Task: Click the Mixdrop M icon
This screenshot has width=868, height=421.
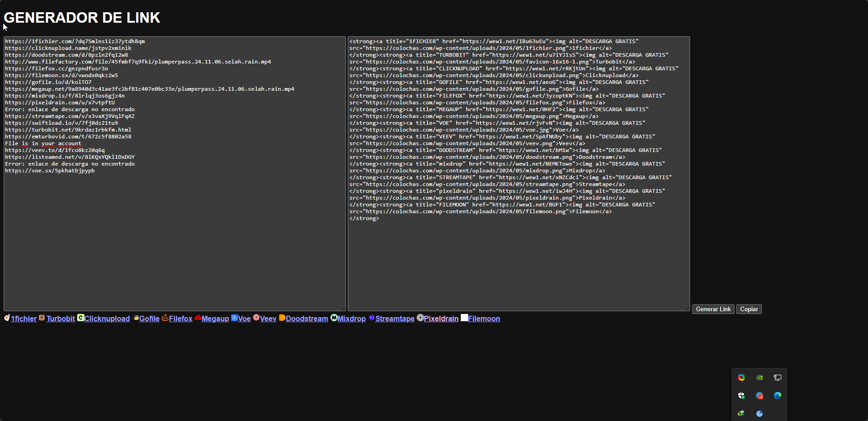Action: click(334, 318)
